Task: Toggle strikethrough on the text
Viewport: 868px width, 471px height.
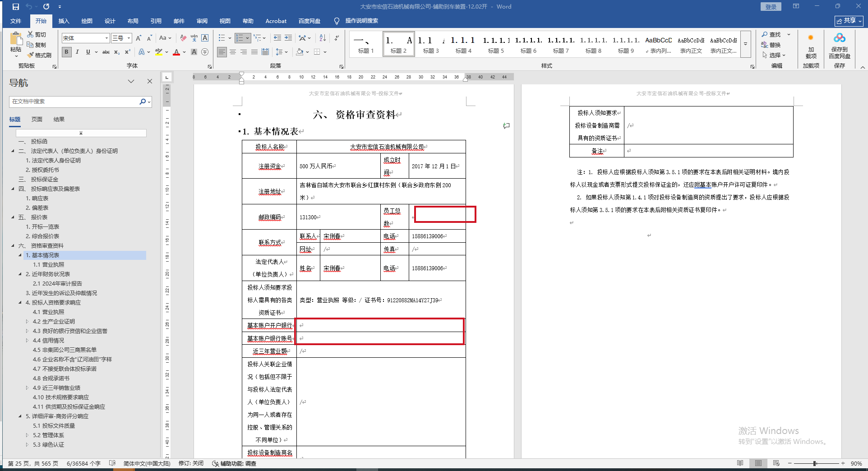Action: 106,52
